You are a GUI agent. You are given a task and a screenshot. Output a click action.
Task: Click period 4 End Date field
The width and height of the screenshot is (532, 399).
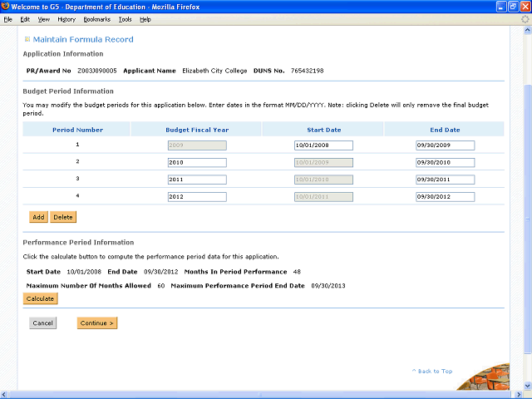click(x=445, y=197)
